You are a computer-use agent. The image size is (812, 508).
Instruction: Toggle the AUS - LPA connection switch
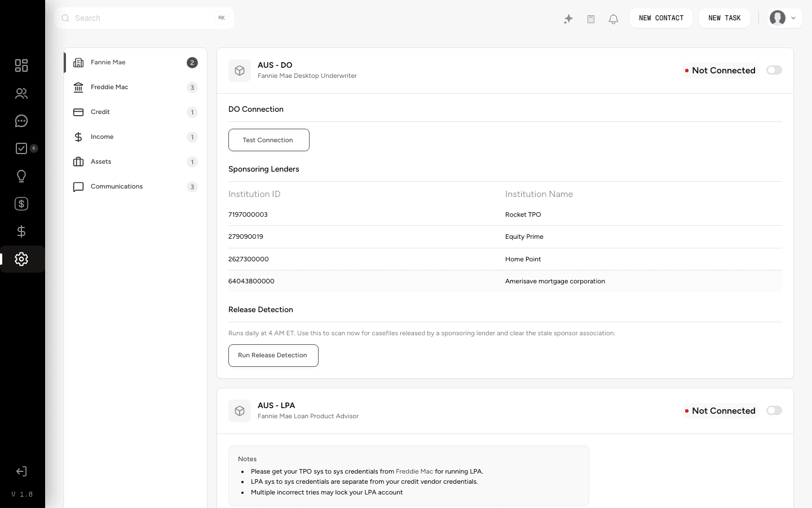tap(774, 410)
